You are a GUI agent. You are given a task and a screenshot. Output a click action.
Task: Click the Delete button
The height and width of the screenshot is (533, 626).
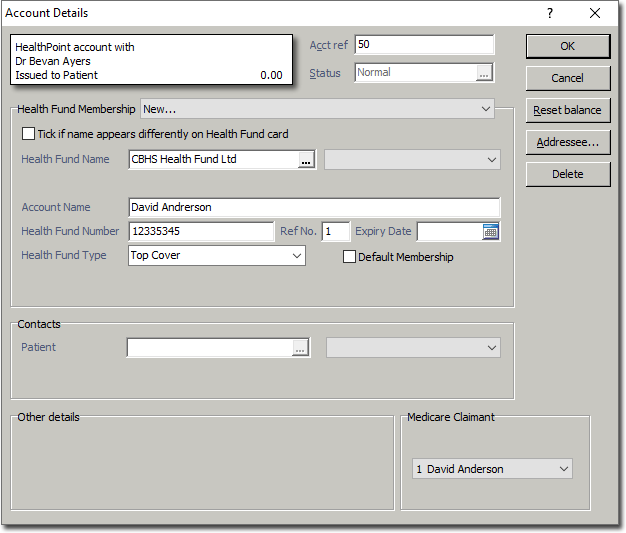(x=567, y=174)
